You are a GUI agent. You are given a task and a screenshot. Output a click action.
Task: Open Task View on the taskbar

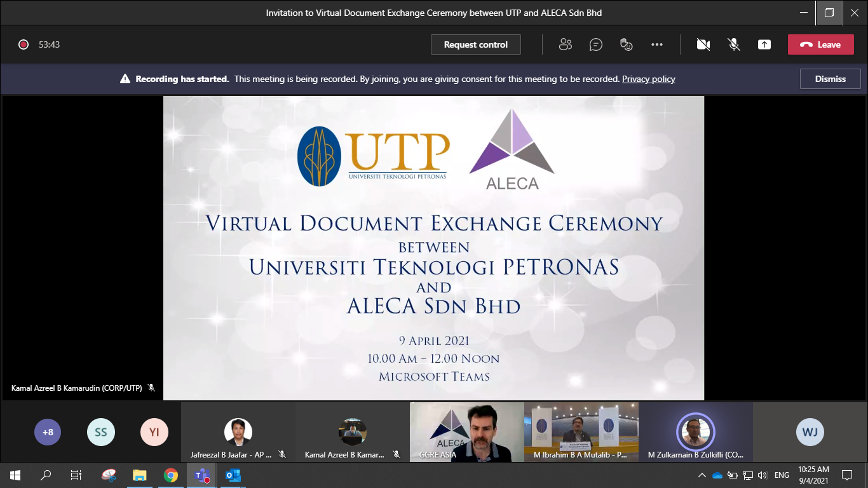[x=76, y=475]
